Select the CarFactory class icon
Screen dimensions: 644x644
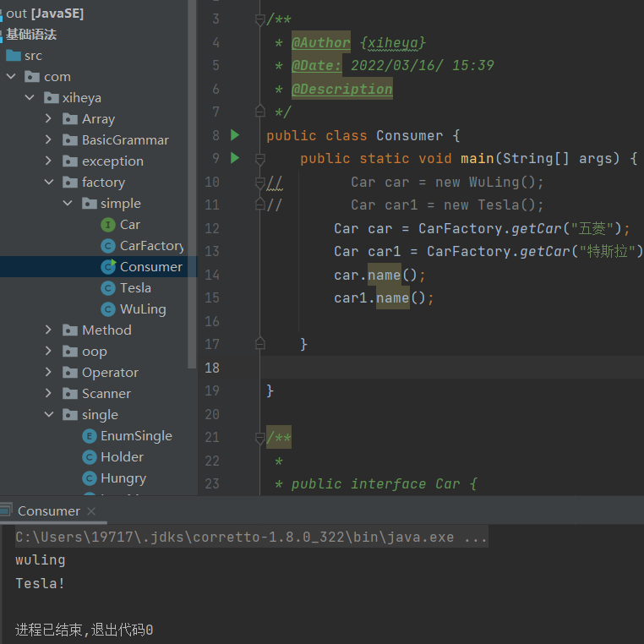(x=107, y=246)
